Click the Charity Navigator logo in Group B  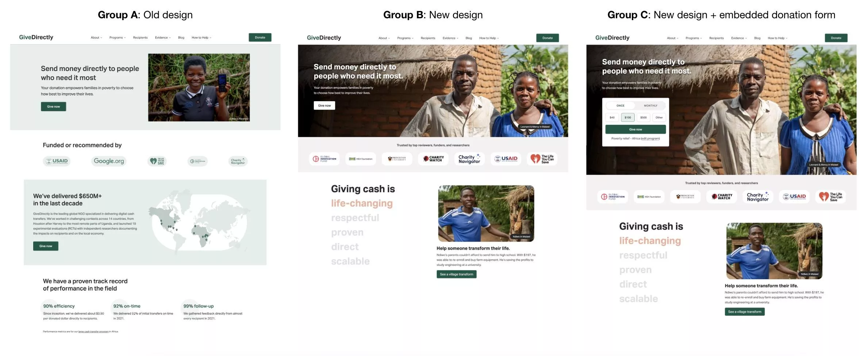point(469,159)
